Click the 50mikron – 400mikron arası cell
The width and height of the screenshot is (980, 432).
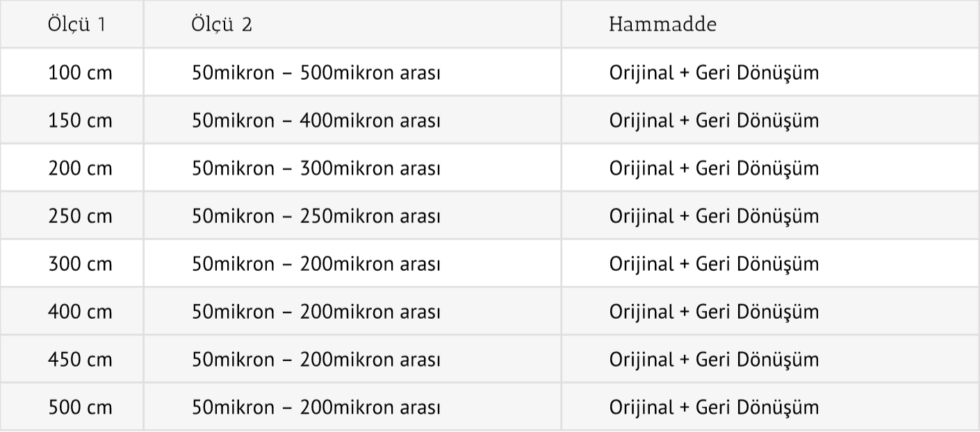pyautogui.click(x=316, y=120)
